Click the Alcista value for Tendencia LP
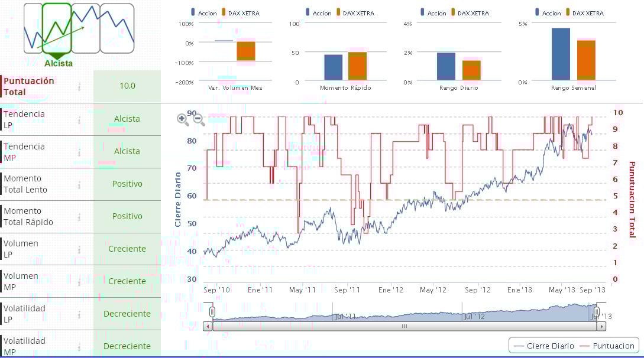This screenshot has width=644, height=358. (x=127, y=119)
